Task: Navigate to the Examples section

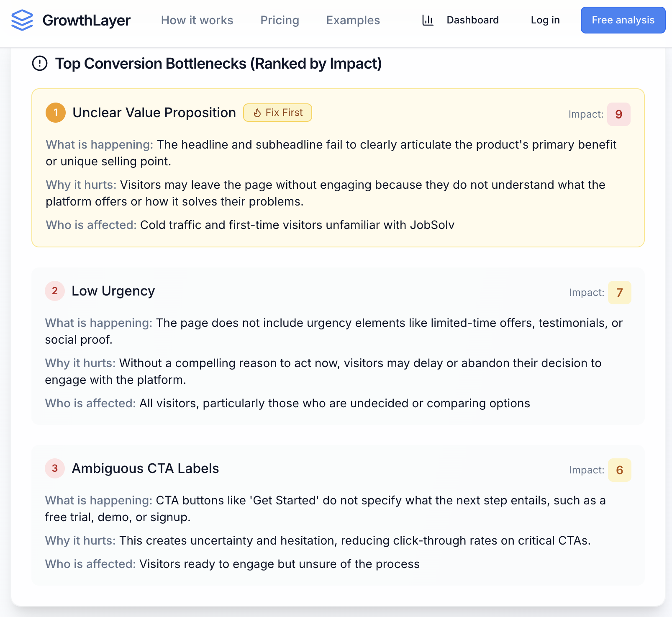Action: point(353,20)
